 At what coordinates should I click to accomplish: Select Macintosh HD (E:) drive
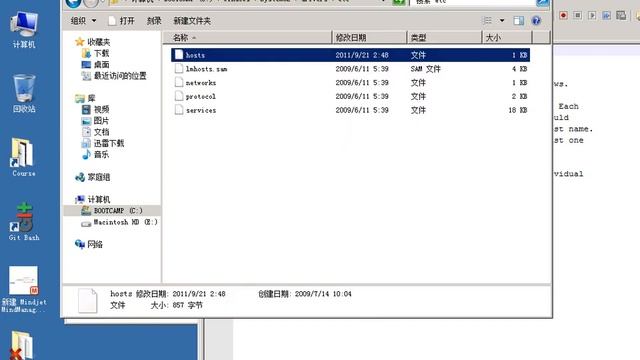click(x=119, y=222)
